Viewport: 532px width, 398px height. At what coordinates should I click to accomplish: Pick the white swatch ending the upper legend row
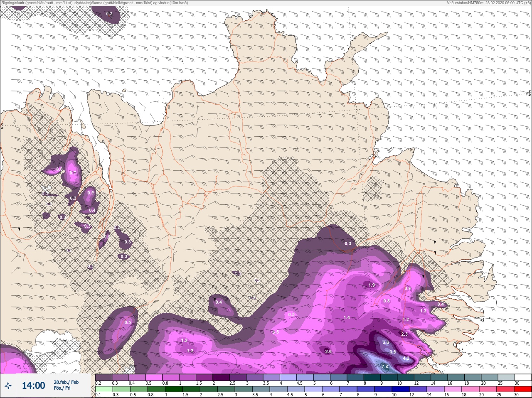point(523,377)
